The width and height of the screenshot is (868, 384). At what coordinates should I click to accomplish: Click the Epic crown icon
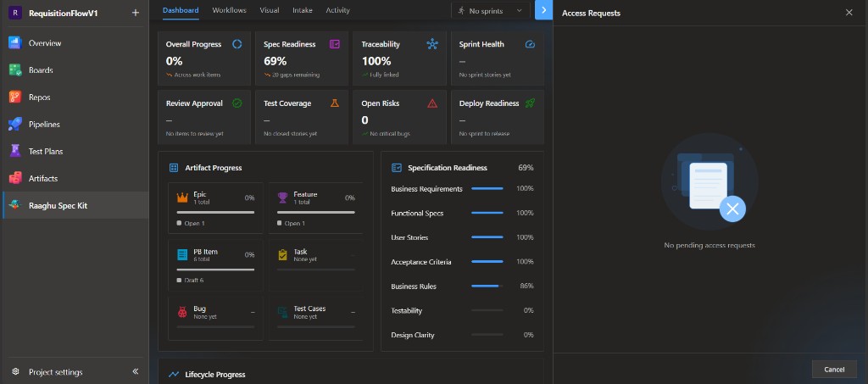[182, 198]
